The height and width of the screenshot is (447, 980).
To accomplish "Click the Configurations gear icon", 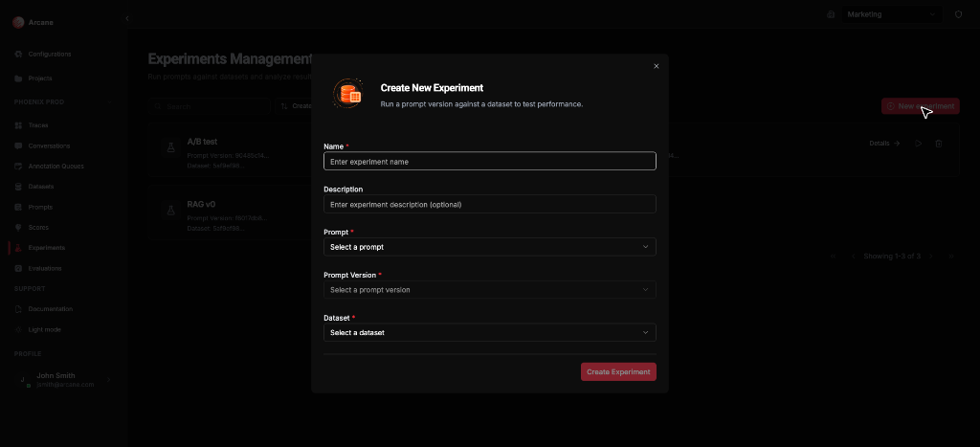I will tap(18, 55).
